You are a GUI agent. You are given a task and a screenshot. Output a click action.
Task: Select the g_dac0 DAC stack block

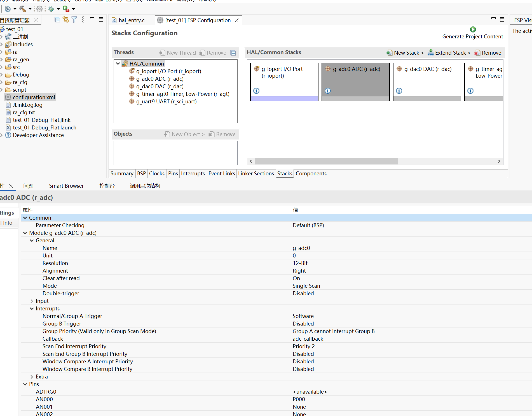[x=427, y=82]
